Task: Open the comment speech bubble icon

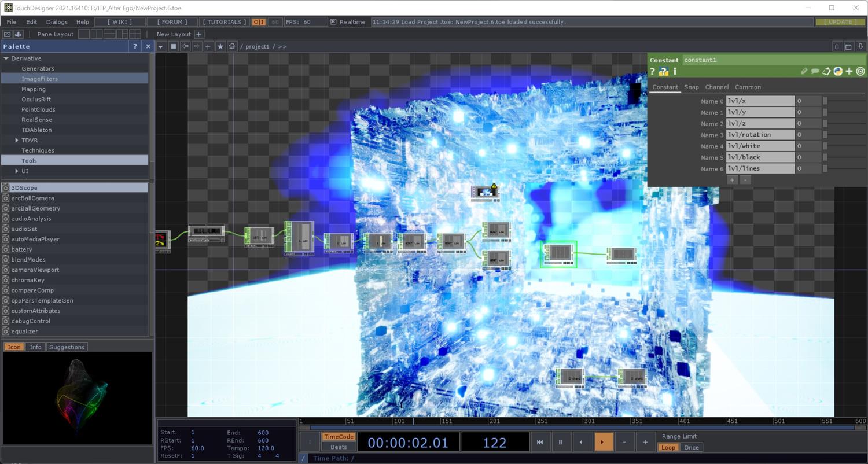Action: 815,71
